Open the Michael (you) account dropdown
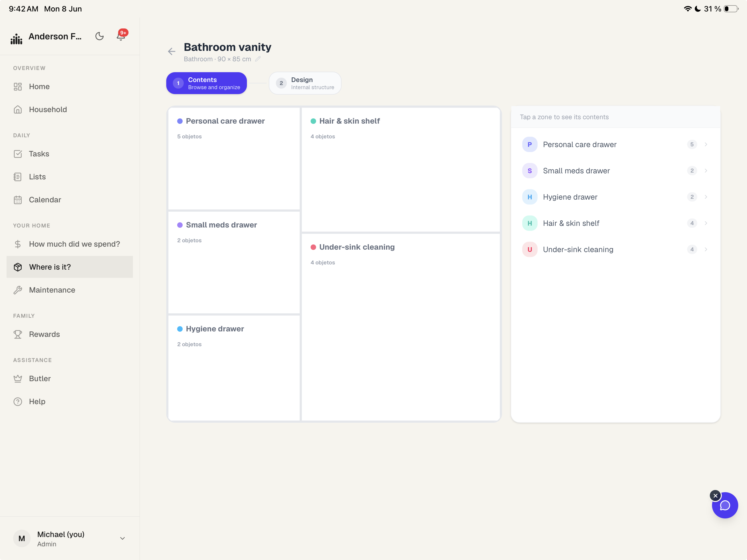This screenshot has width=747, height=560. [69, 538]
